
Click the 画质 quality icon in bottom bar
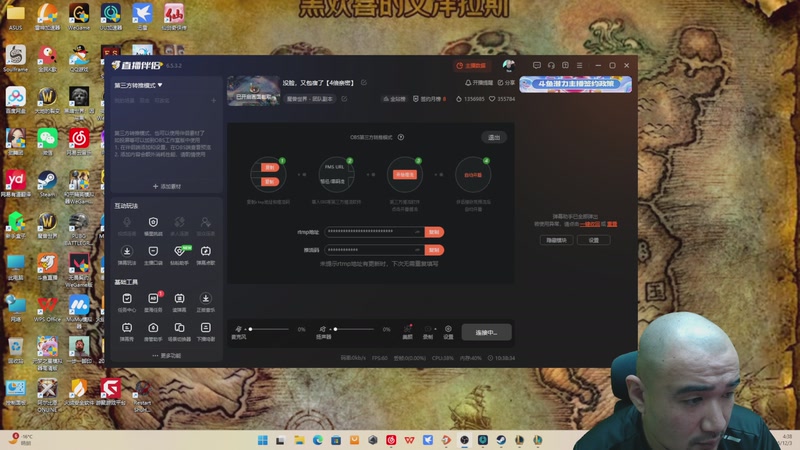tap(408, 332)
